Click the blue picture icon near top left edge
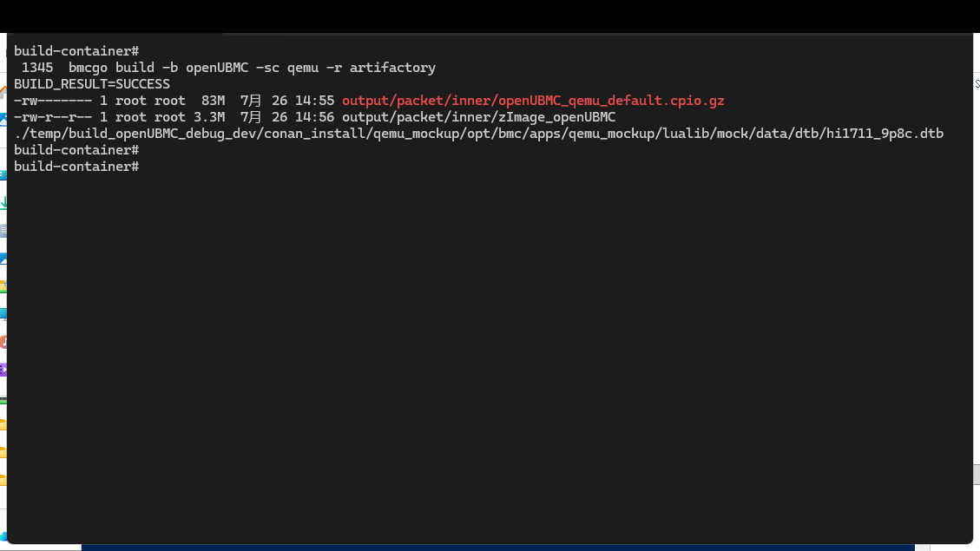Image resolution: width=980 pixels, height=551 pixels. (3, 120)
